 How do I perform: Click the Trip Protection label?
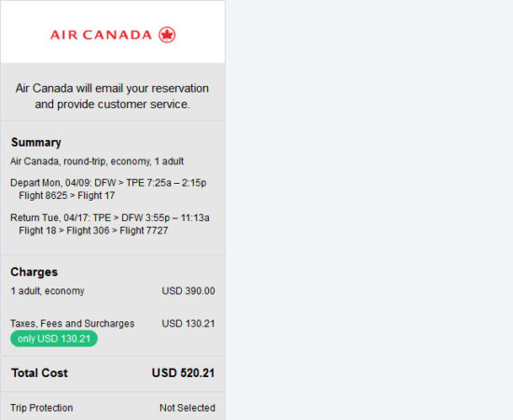click(x=42, y=408)
